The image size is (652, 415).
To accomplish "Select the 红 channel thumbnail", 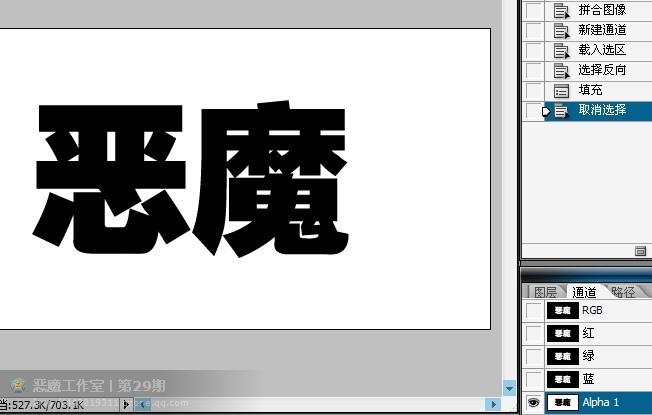I will tap(562, 333).
